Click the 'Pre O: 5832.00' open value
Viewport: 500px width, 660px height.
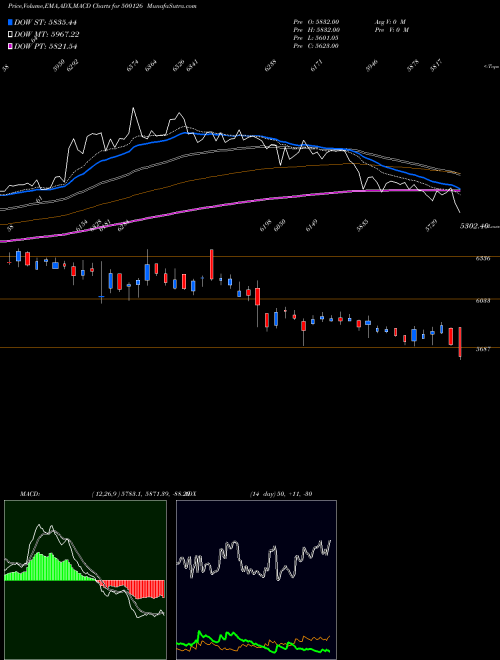tap(316, 21)
